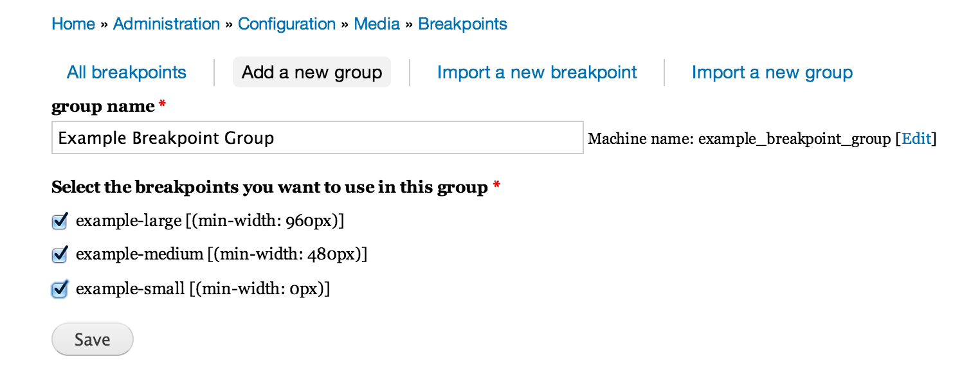Click the Media breadcrumb link
The height and width of the screenshot is (388, 980).
377,24
